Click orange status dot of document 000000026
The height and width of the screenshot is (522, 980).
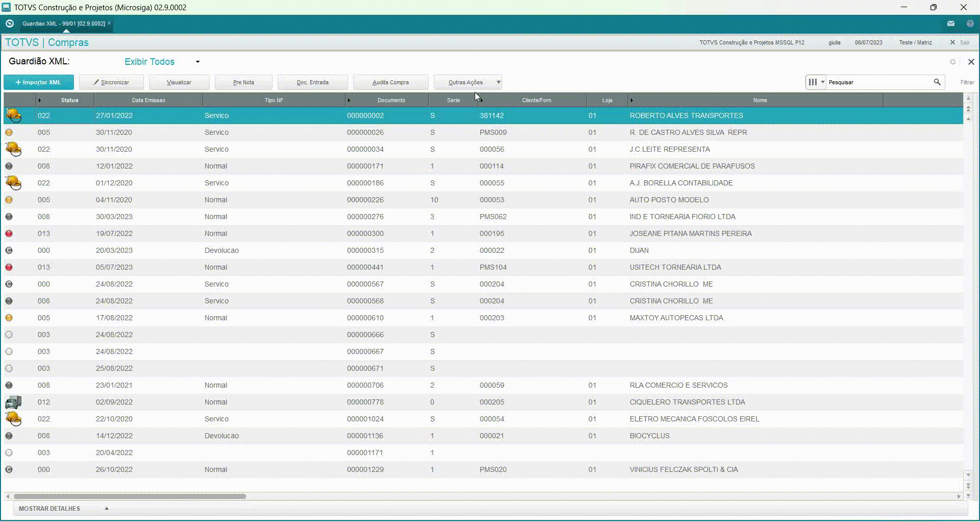[x=9, y=132]
